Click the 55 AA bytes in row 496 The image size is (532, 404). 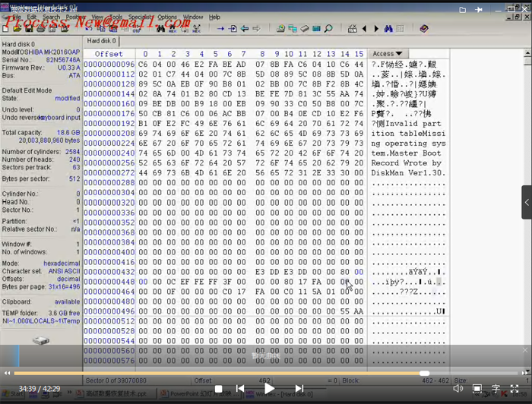pos(352,311)
